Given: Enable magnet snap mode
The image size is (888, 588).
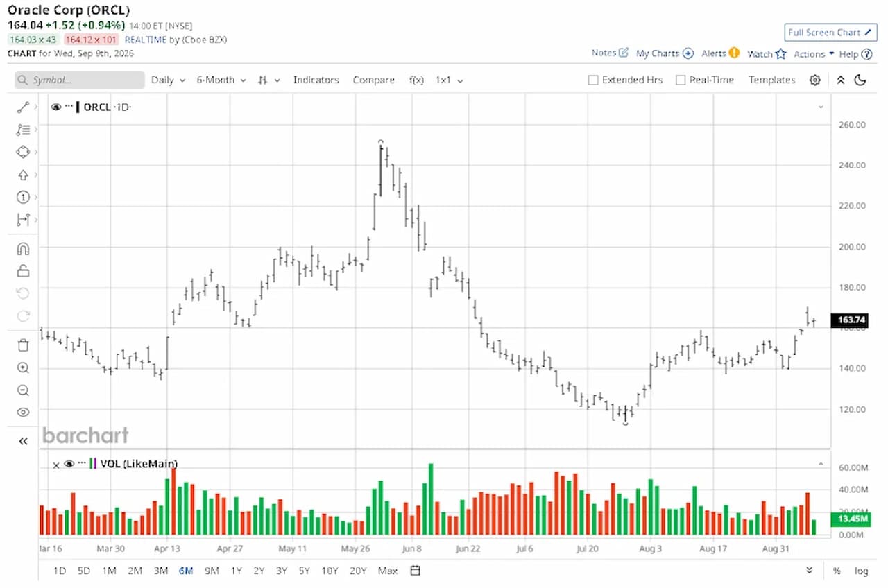Looking at the screenshot, I should point(23,248).
